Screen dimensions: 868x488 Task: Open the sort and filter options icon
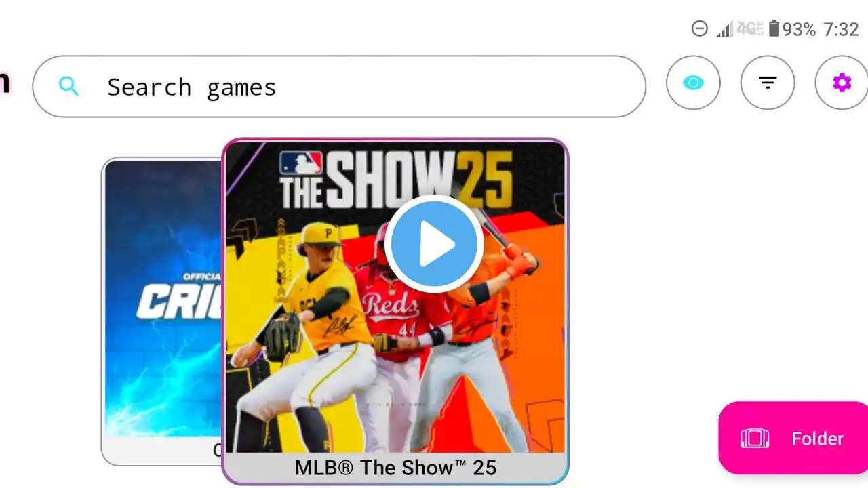pyautogui.click(x=768, y=83)
